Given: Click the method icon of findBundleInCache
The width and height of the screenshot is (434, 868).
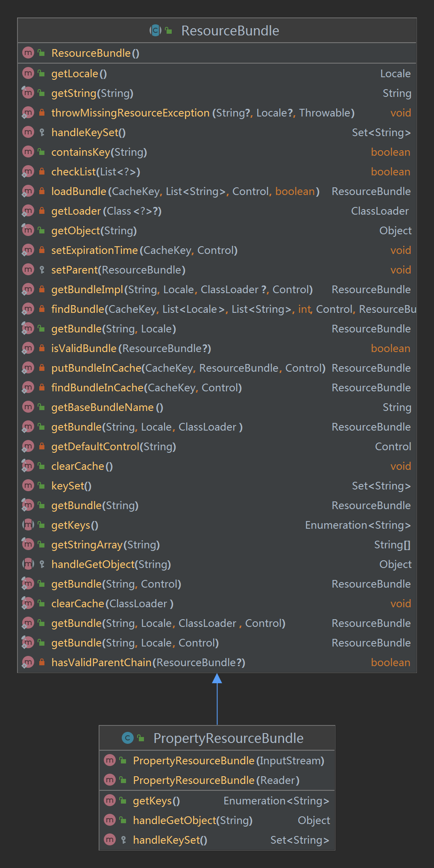Looking at the screenshot, I should pyautogui.click(x=28, y=387).
